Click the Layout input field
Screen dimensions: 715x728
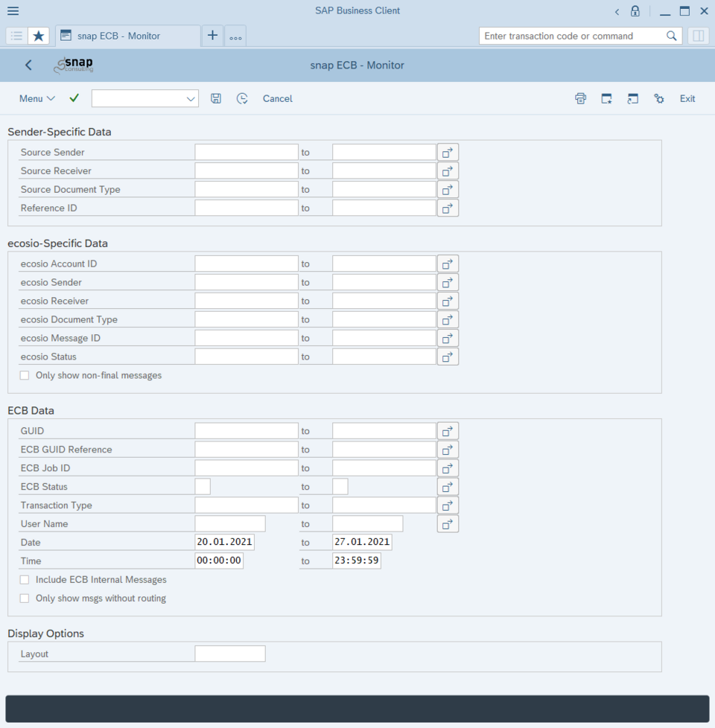(230, 654)
